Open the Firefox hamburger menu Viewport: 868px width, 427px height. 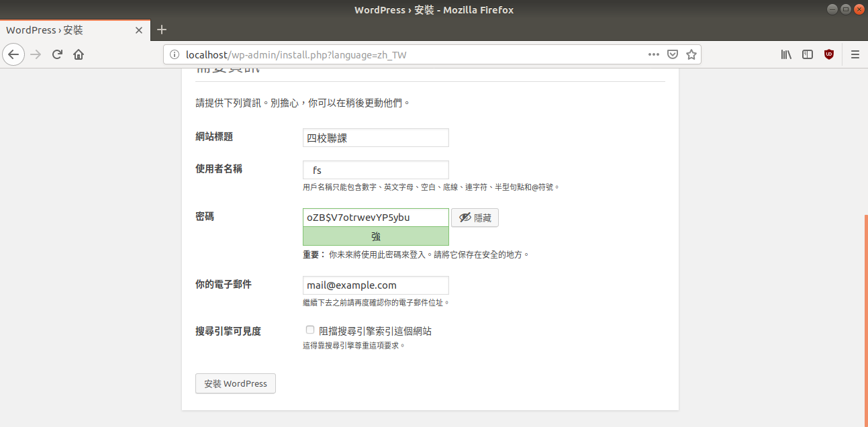pos(855,54)
